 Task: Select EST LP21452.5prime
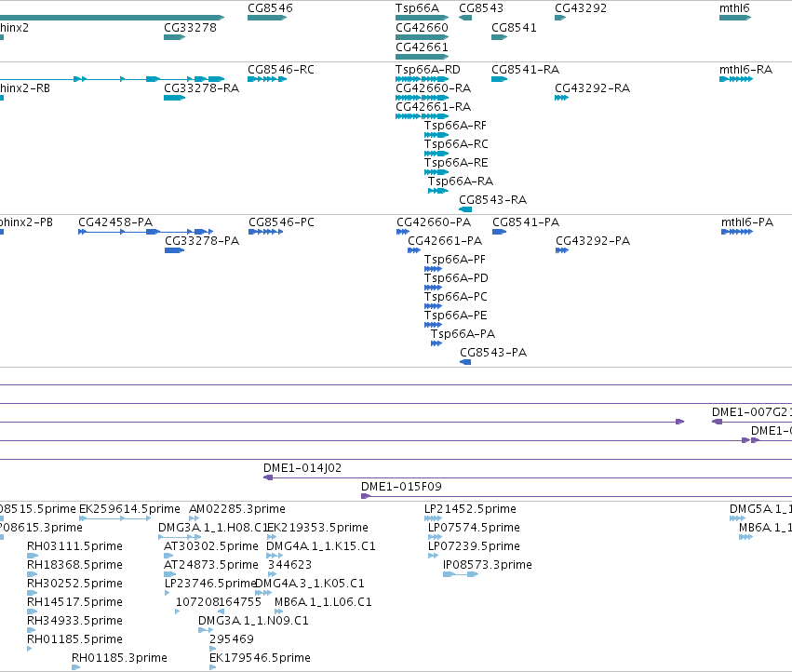[470, 509]
